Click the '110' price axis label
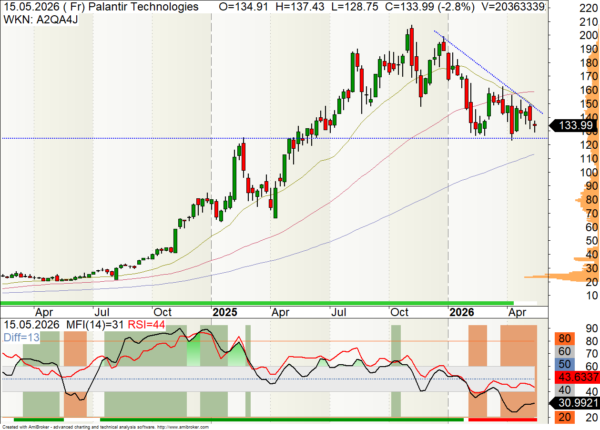 [589, 159]
